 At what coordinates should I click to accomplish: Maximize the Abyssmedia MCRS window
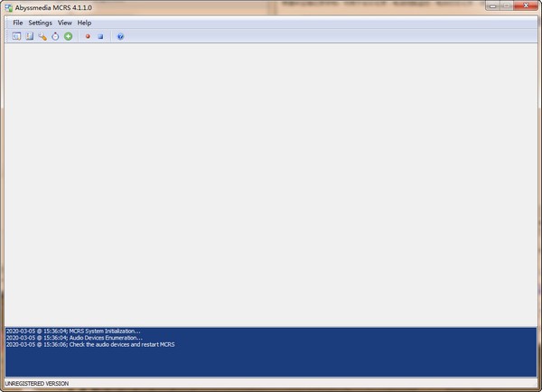[x=505, y=6]
